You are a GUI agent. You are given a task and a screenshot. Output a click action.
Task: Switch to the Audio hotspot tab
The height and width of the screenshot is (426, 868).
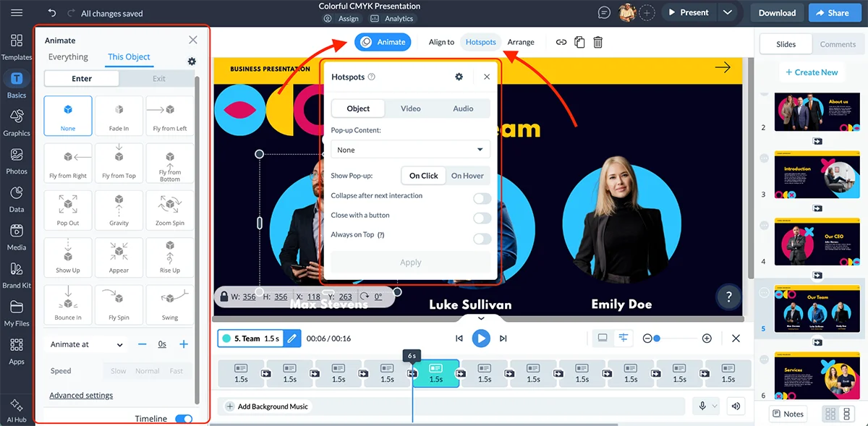tap(463, 108)
